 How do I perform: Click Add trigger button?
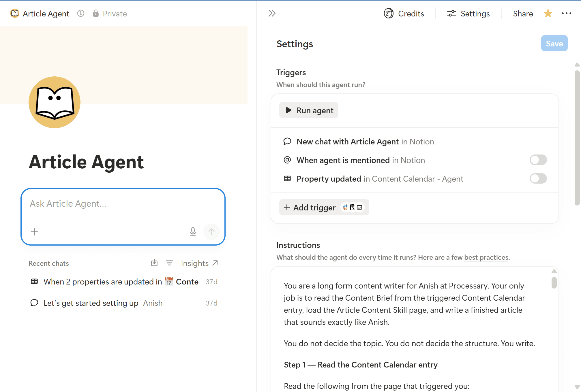(324, 207)
